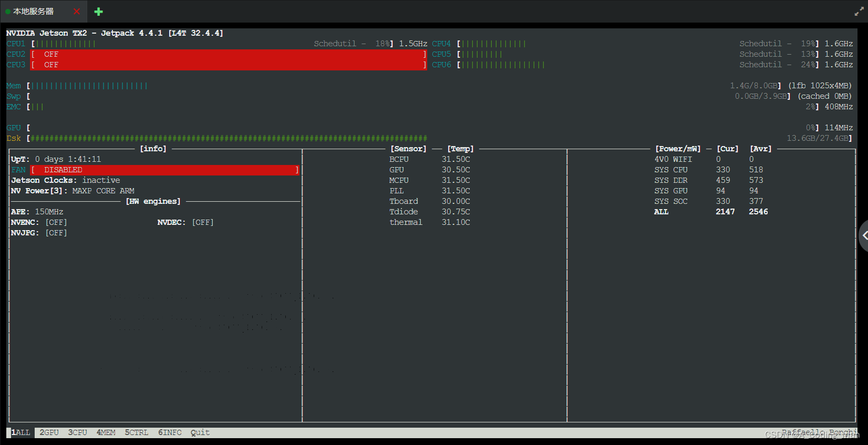Open the 3CPU page
The width and height of the screenshot is (868, 445).
click(78, 432)
